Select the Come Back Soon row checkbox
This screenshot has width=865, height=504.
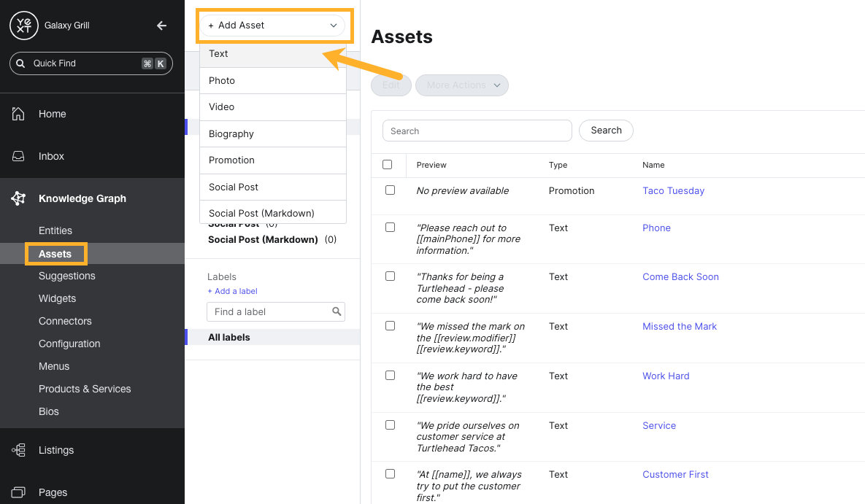tap(390, 276)
